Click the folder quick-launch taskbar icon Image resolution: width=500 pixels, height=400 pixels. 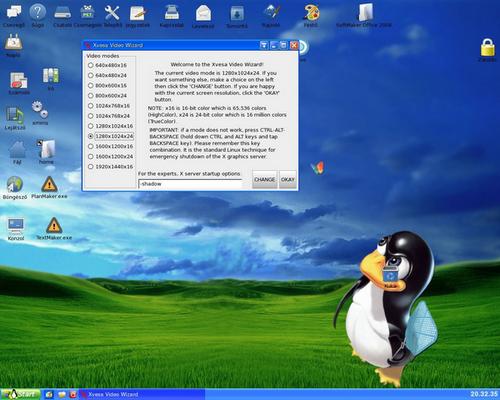62,395
